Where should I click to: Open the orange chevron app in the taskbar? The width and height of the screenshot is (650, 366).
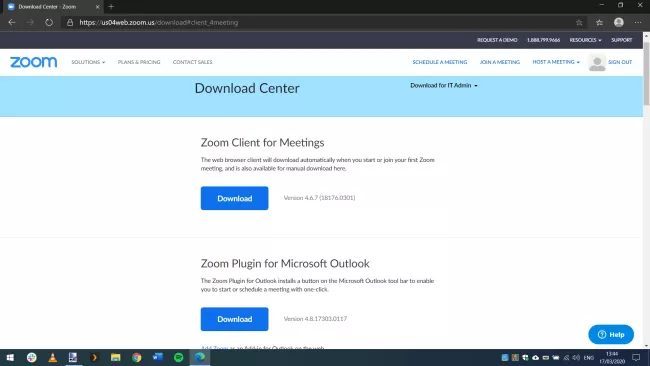point(95,357)
